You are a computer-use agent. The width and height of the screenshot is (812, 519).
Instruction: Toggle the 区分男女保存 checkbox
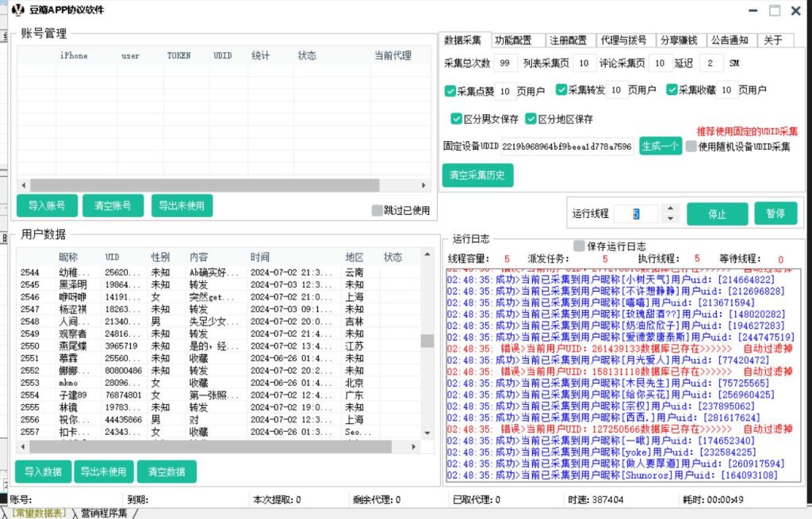456,119
